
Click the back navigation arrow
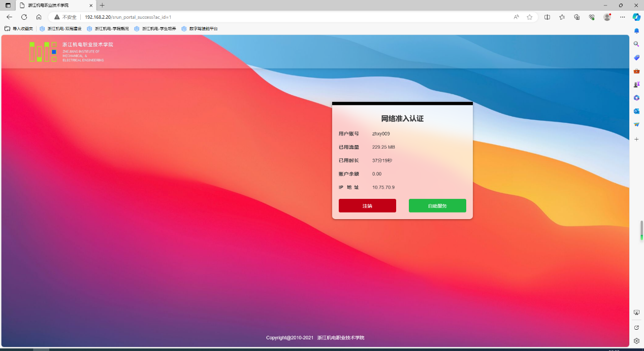9,17
